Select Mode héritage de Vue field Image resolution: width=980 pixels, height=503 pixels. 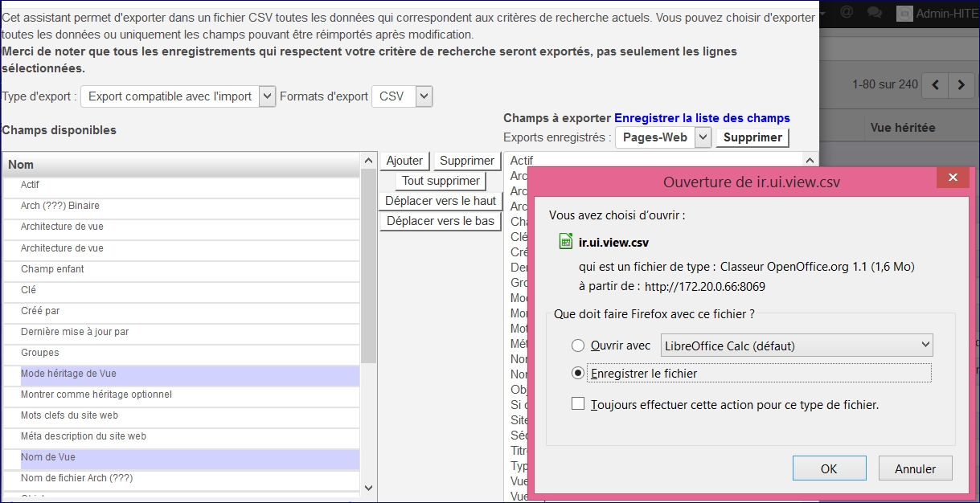[x=182, y=374]
